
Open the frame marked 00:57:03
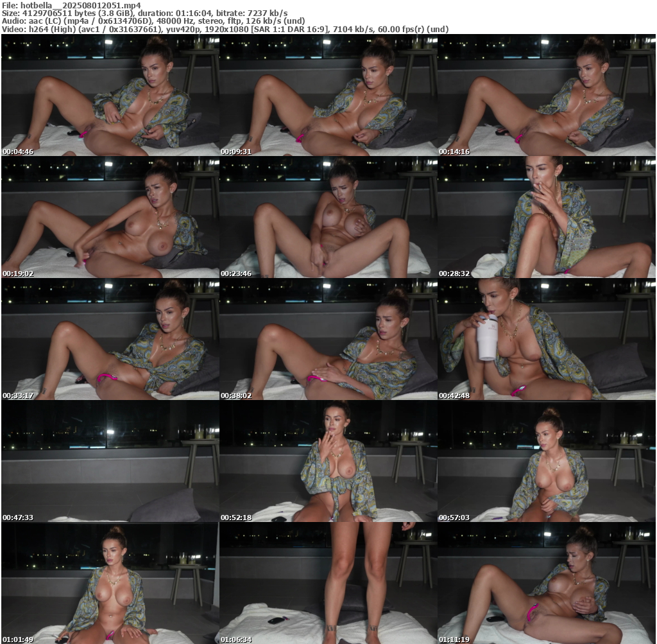point(546,461)
